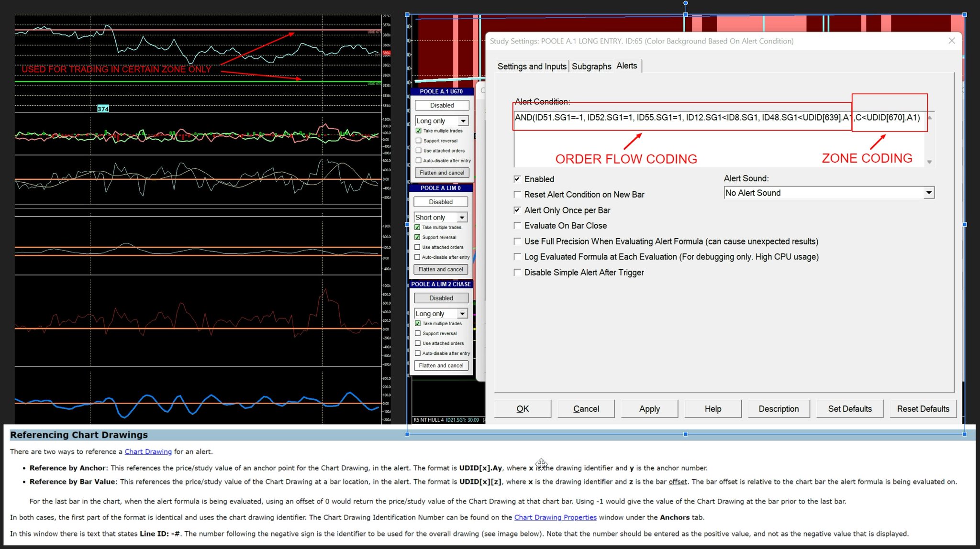
Task: Open the Chart Drawing hyperlink
Action: tap(148, 451)
